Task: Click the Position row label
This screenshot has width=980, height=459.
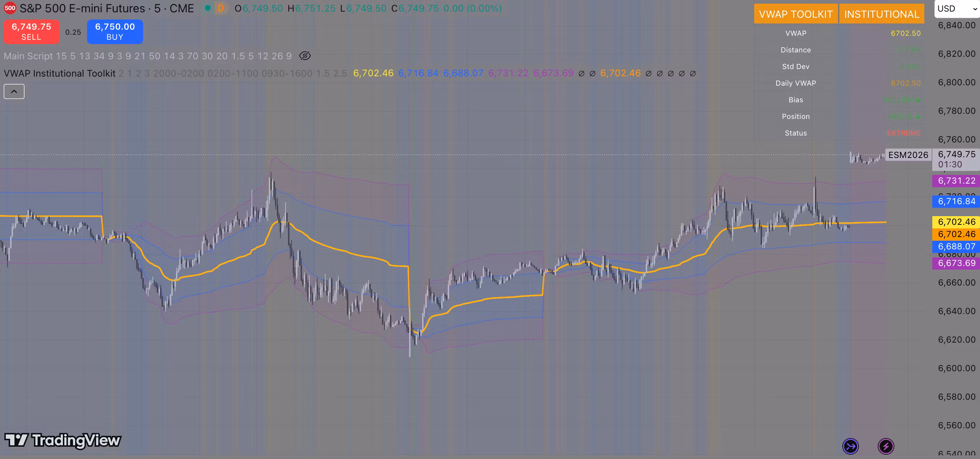Action: click(795, 116)
